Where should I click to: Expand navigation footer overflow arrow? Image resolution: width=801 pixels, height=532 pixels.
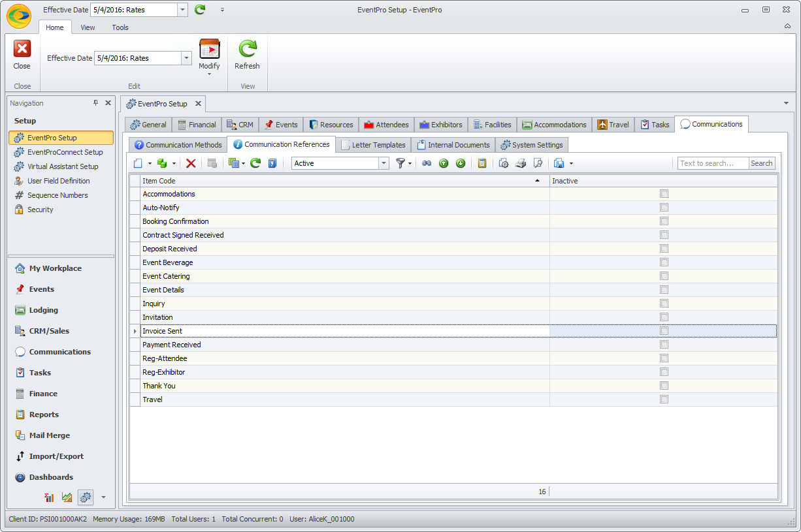pyautogui.click(x=103, y=497)
